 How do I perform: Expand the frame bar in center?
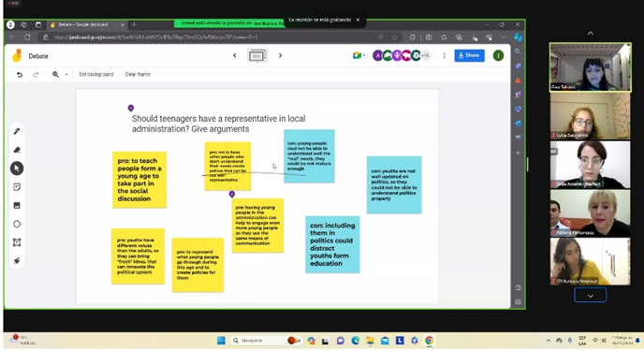click(x=257, y=55)
